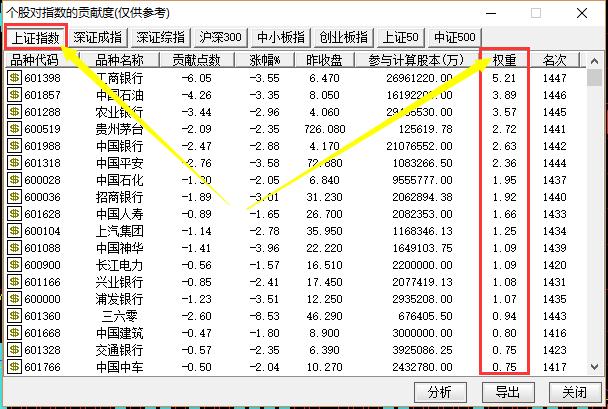Sort by 权重 column header
Image resolution: width=608 pixels, height=409 pixels.
[504, 60]
